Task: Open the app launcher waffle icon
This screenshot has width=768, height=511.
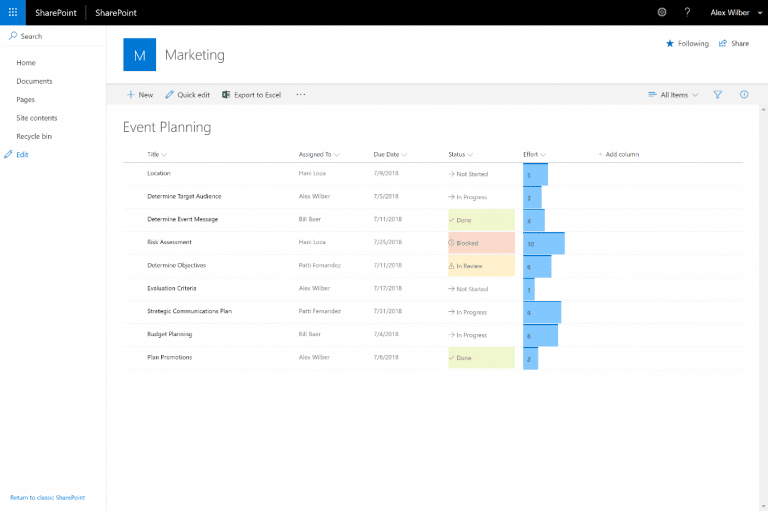Action: pos(12,12)
